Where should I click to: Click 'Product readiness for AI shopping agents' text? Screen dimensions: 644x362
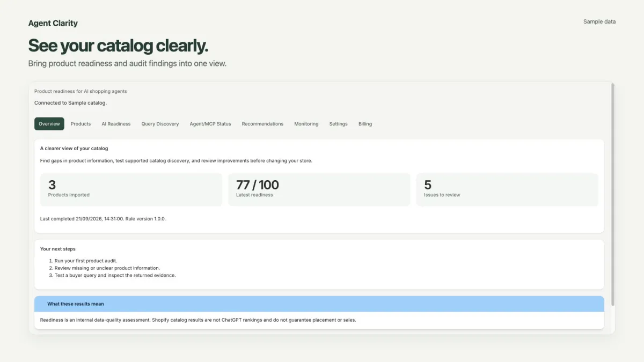pos(80,91)
